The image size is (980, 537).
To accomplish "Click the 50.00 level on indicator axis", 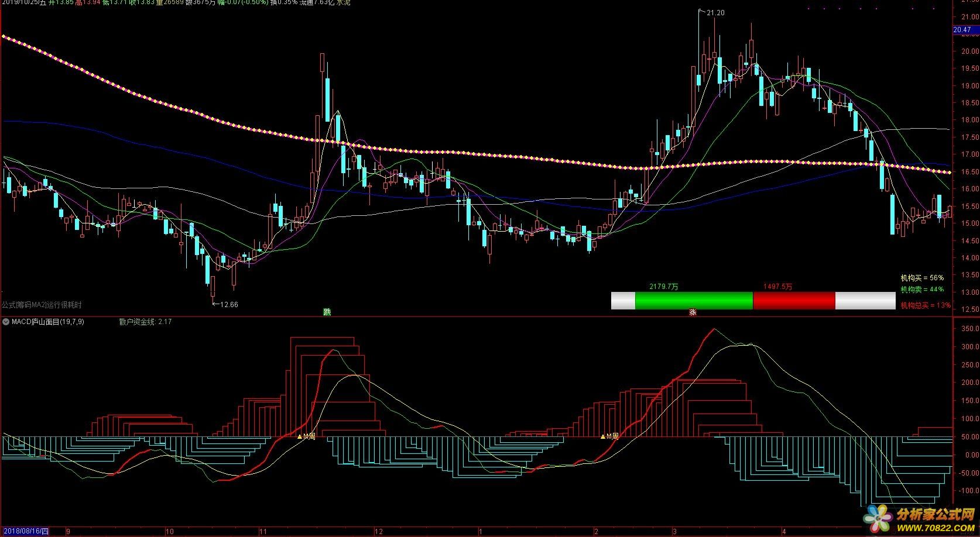I will click(x=969, y=437).
